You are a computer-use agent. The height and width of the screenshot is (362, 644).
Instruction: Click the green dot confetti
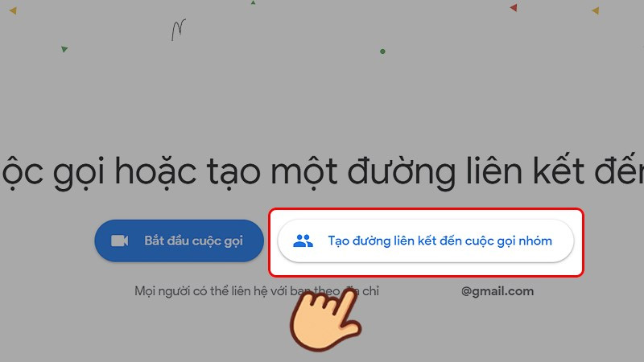[383, 51]
